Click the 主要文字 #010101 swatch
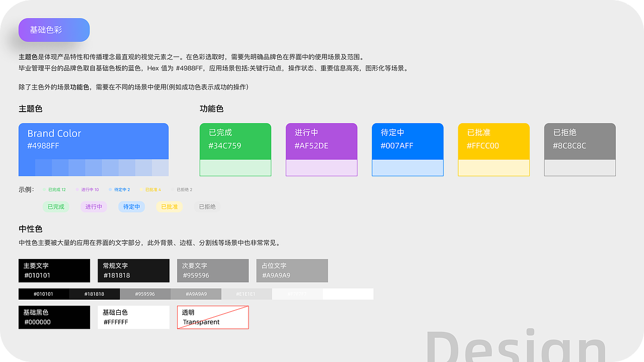The height and width of the screenshot is (362, 644). tap(54, 270)
